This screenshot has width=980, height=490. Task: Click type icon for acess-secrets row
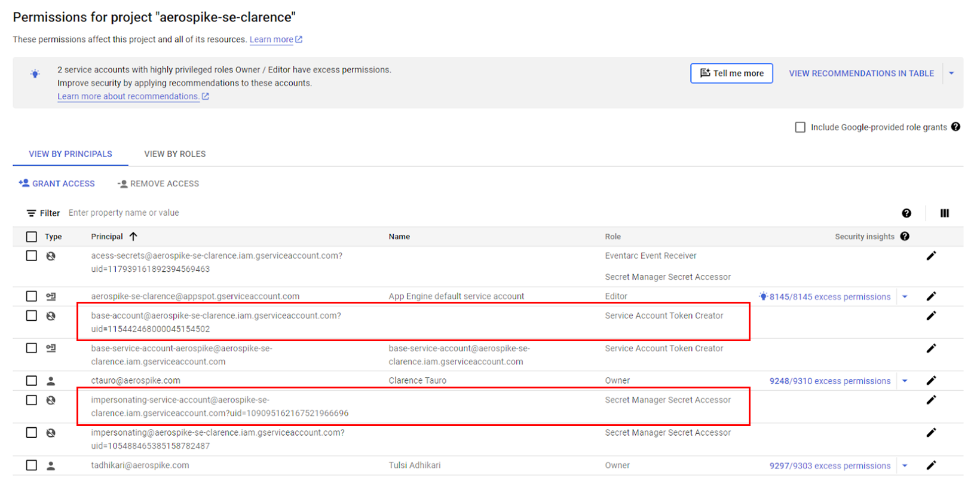click(51, 256)
